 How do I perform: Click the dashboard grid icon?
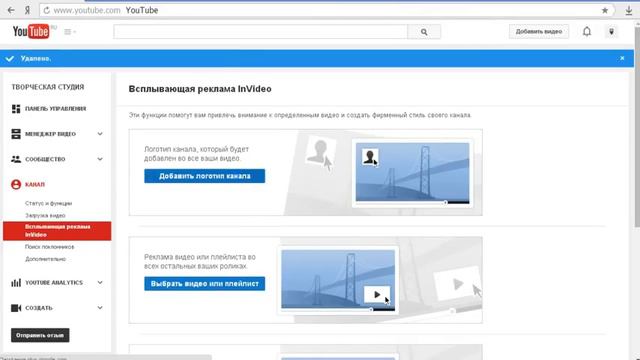16,109
